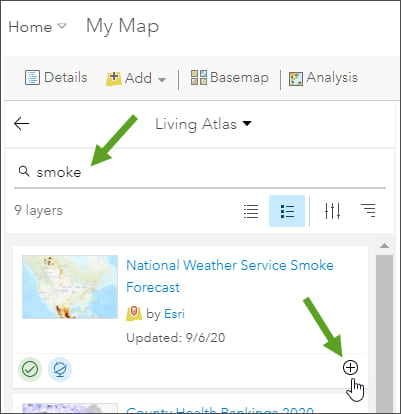Add Smoke Forecast layer with plus icon

350,367
